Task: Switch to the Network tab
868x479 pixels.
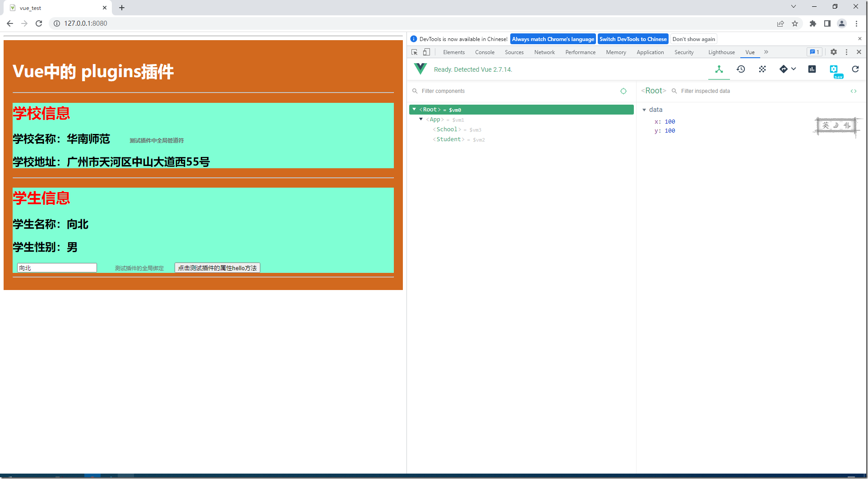Action: pyautogui.click(x=545, y=52)
